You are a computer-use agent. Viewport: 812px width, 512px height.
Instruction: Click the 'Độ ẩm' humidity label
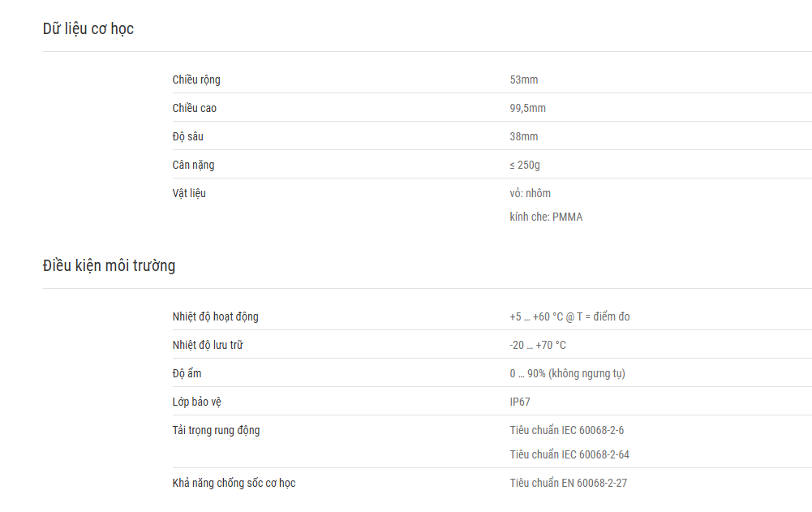coord(187,373)
